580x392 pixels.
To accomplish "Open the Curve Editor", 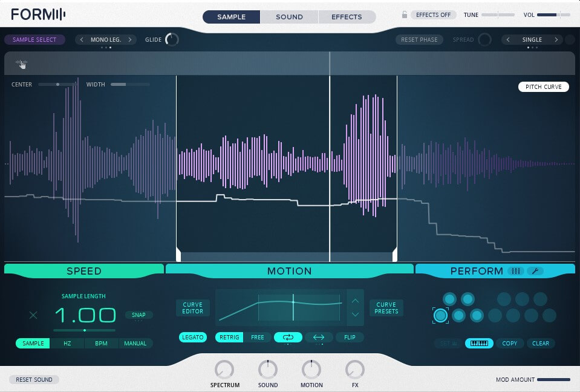I will tap(193, 308).
